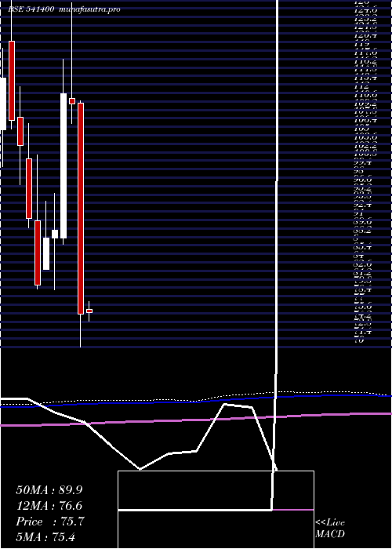Click the tiny last red candle

click(x=89, y=311)
